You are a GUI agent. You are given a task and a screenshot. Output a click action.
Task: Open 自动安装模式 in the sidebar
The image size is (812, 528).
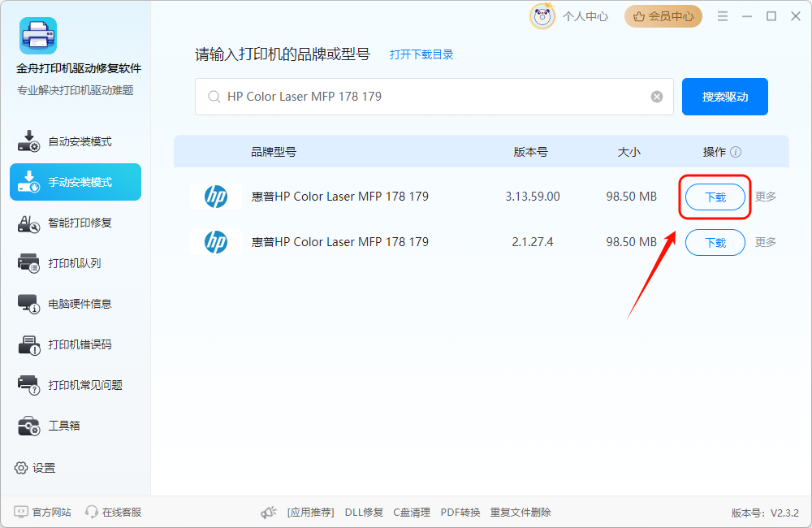click(76, 141)
